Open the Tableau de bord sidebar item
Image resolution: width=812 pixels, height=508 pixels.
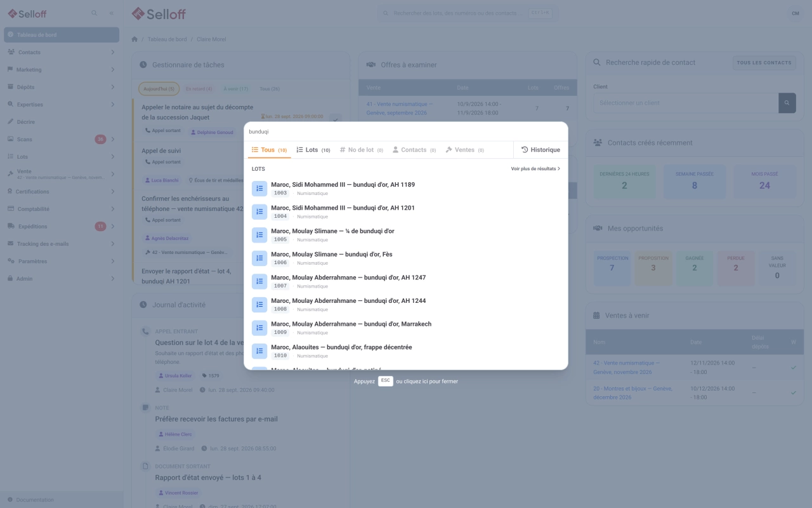62,35
